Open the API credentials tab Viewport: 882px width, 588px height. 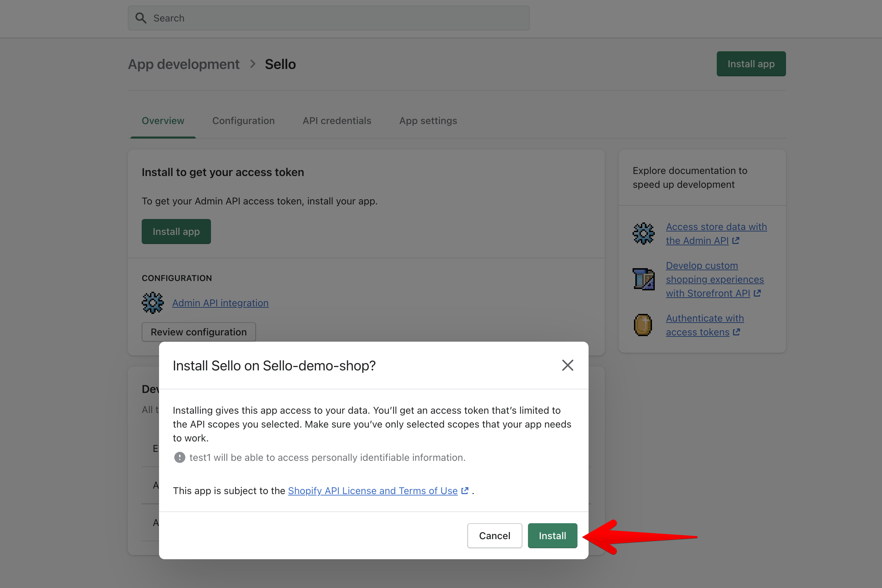[x=337, y=121]
